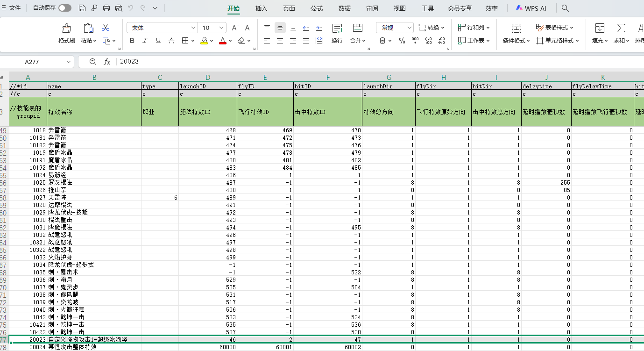644x351 pixels.
Task: Open the 条件格式 conditional formatting menu
Action: point(517,33)
